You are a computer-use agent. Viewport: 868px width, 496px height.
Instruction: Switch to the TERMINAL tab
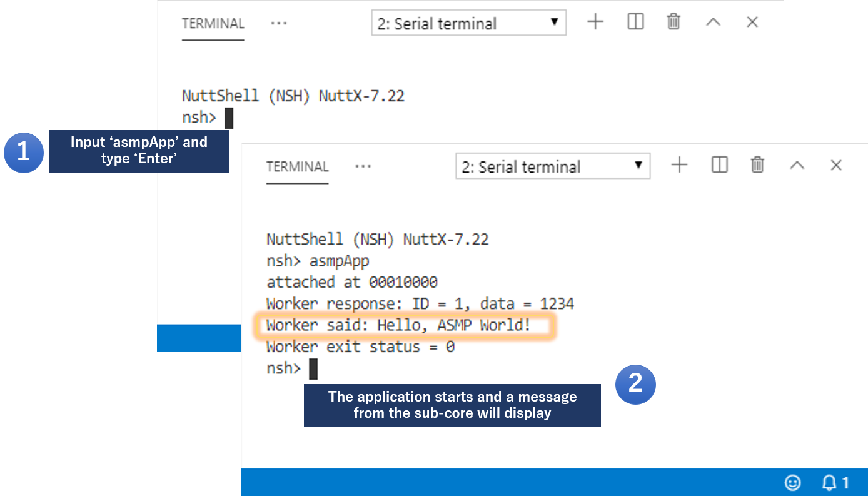tap(297, 166)
